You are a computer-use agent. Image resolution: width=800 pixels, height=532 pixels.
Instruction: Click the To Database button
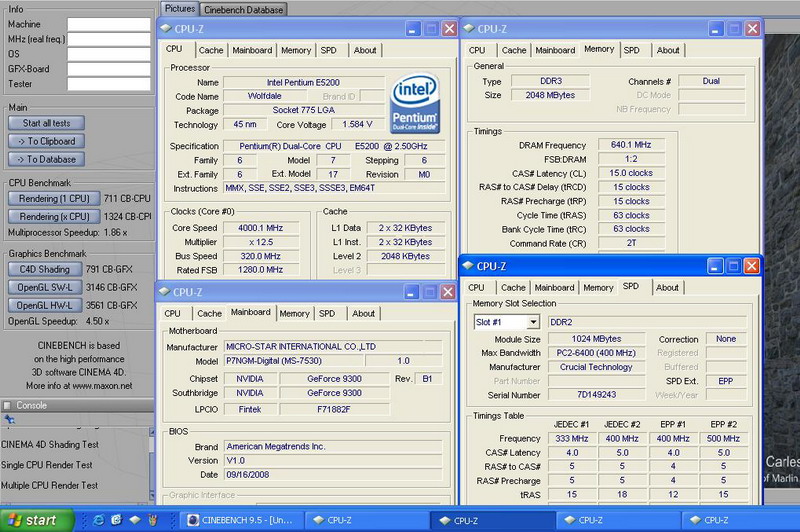pos(46,160)
